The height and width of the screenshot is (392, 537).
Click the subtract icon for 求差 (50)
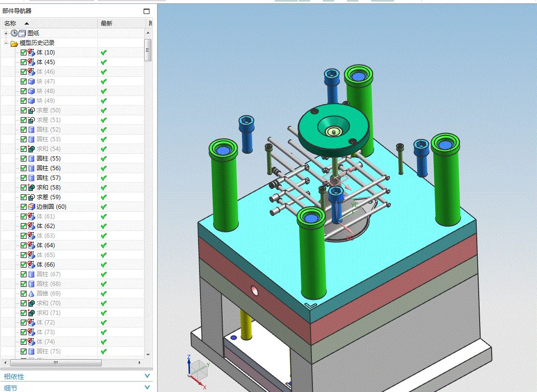pyautogui.click(x=31, y=110)
